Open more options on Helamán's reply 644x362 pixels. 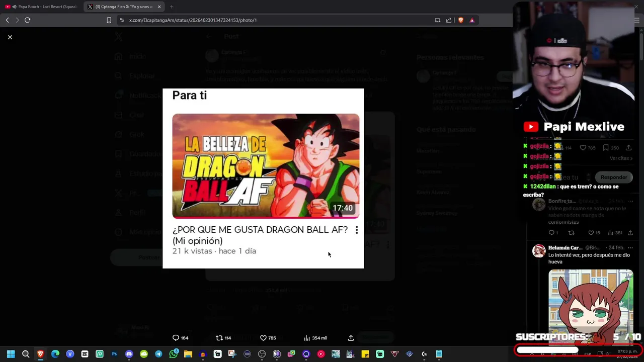point(630,248)
